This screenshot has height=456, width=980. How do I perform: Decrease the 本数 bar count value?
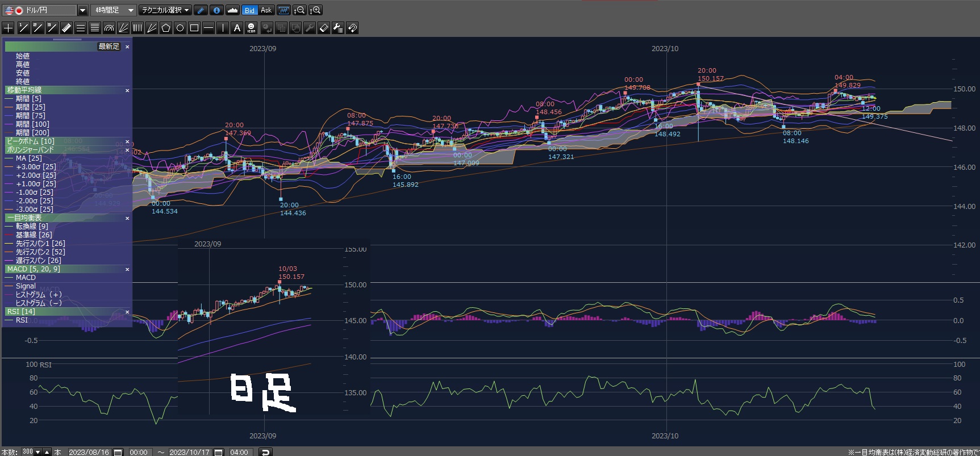click(x=38, y=452)
